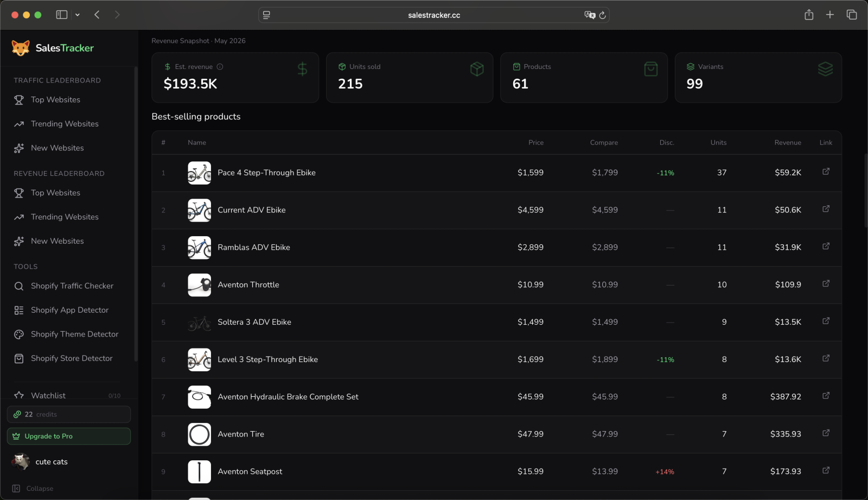Collapse the SalesTracker sidebar

33,489
